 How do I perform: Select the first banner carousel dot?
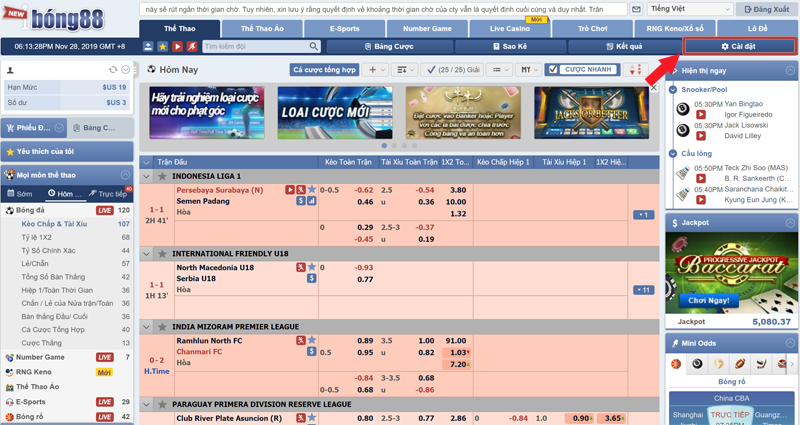point(384,146)
